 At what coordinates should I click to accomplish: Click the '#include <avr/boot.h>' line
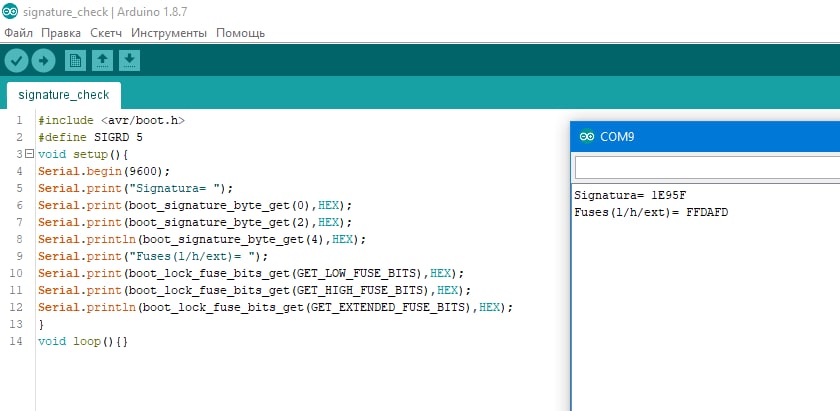(111, 121)
